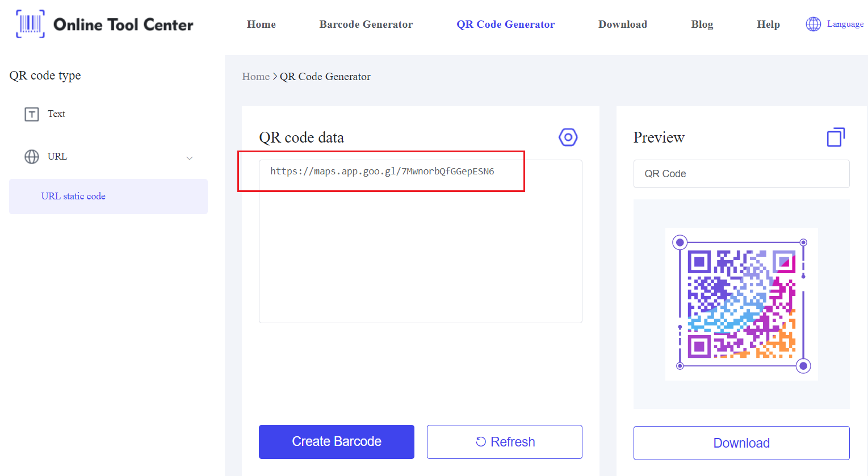Screen dimensions: 868x476
Task: Select URL static code option
Action: pyautogui.click(x=73, y=197)
